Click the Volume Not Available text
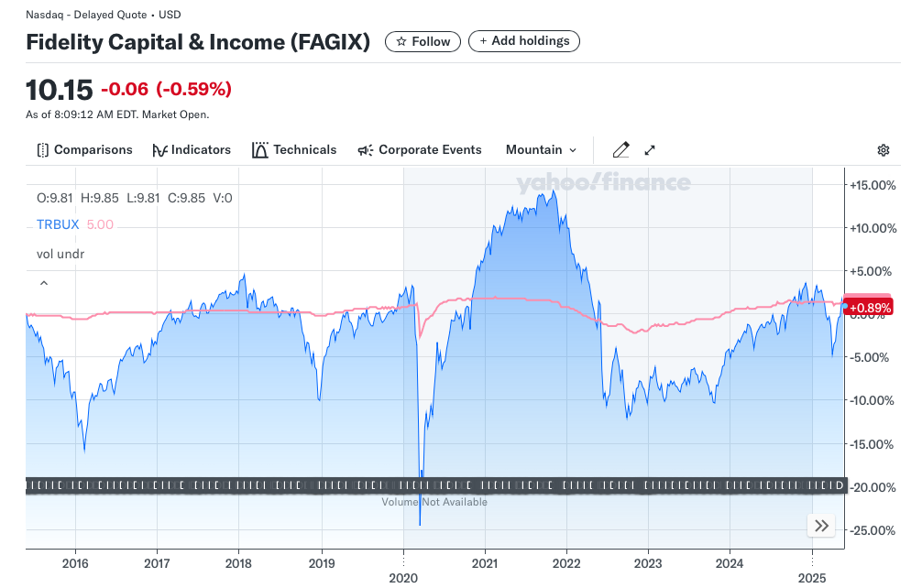 [434, 502]
